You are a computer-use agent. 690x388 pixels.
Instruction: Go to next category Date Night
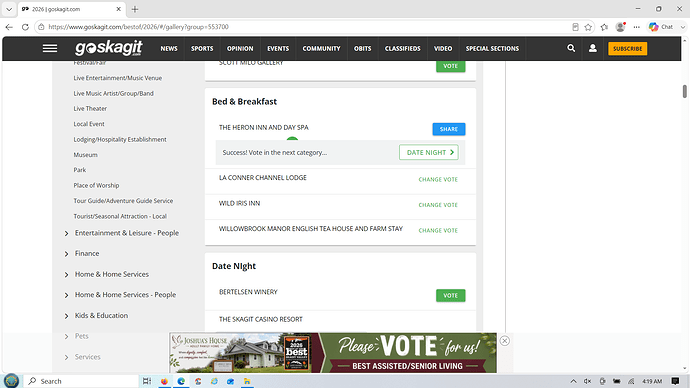click(429, 152)
